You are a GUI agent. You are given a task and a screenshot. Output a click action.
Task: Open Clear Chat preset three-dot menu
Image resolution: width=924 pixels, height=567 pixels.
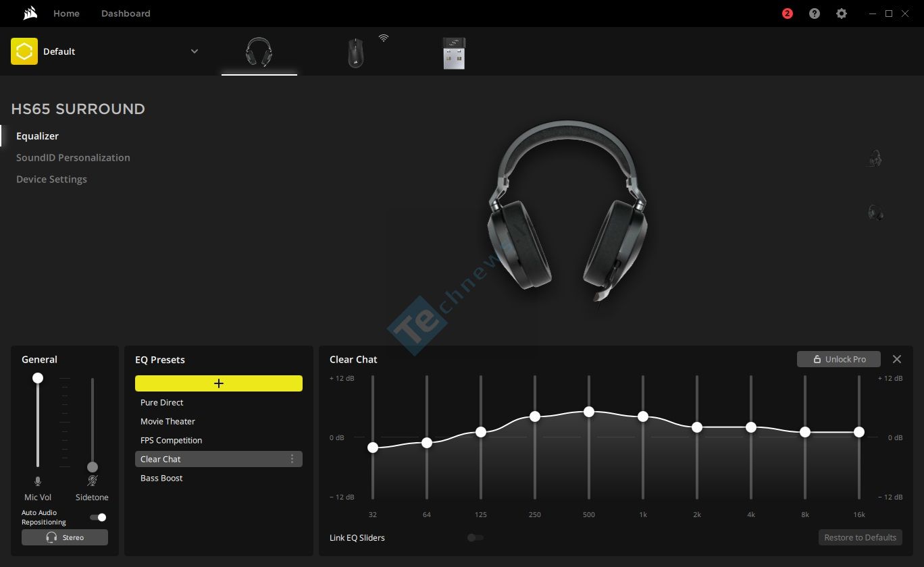292,459
